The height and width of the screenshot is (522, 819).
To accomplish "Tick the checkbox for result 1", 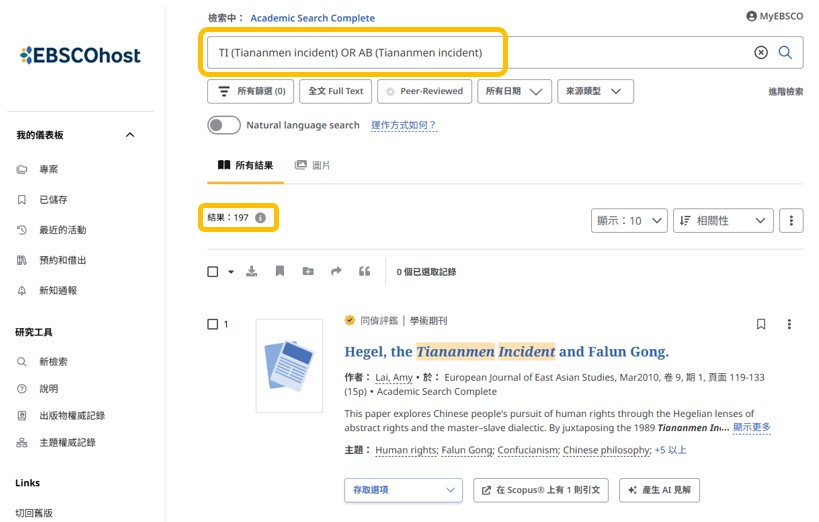I will coord(212,324).
